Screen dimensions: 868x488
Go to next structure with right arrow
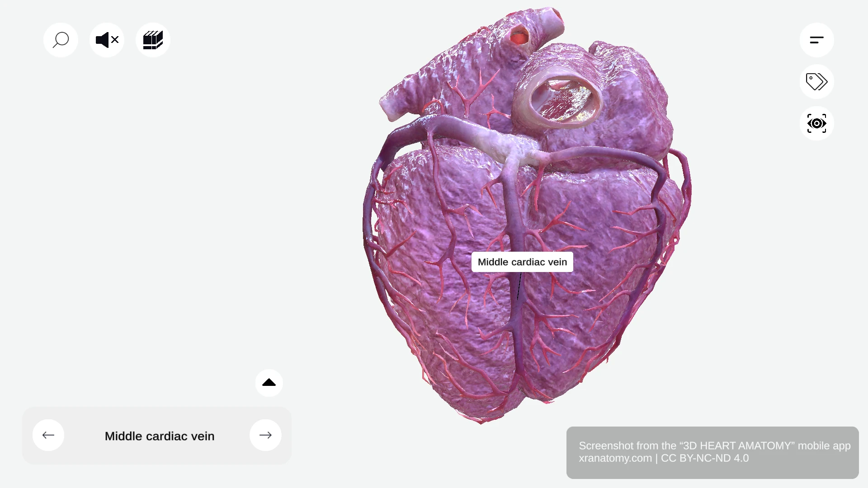pos(265,435)
